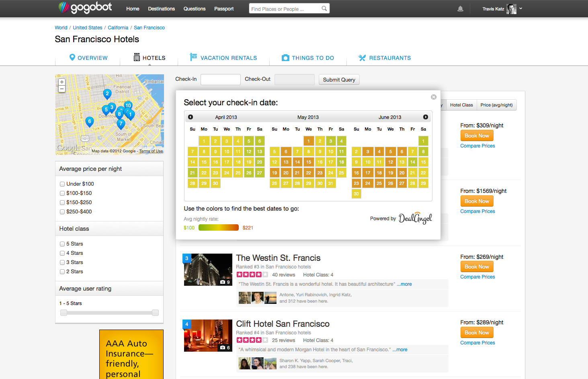Click left handle of user rating slider
This screenshot has width=588, height=379.
tap(64, 313)
